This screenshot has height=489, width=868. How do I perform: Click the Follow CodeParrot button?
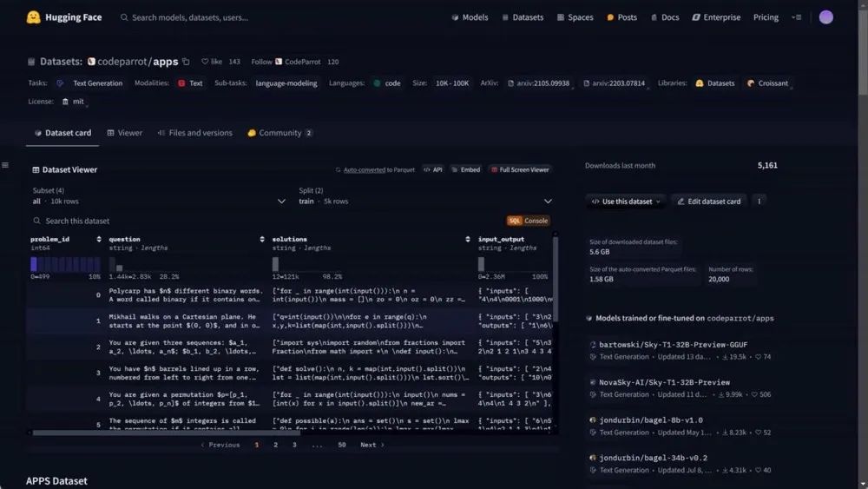click(x=286, y=62)
